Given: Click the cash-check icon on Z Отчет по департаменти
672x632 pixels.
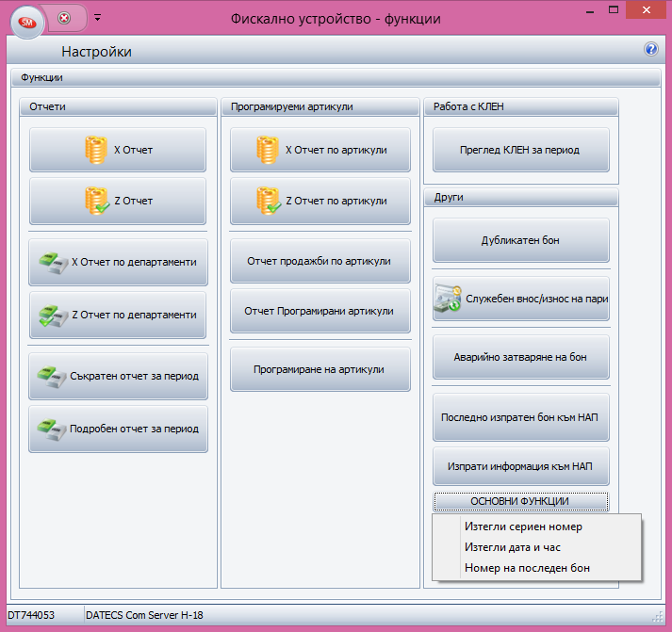Looking at the screenshot, I should pyautogui.click(x=54, y=316).
